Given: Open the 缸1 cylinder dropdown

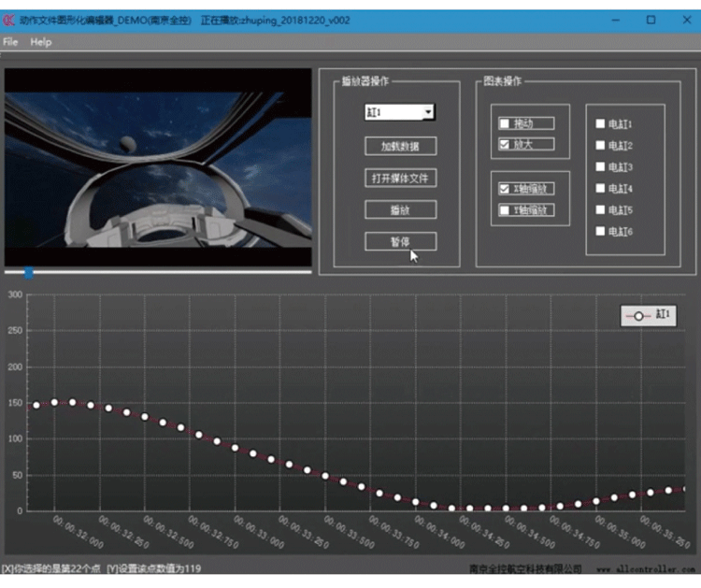Looking at the screenshot, I should coord(427,112).
